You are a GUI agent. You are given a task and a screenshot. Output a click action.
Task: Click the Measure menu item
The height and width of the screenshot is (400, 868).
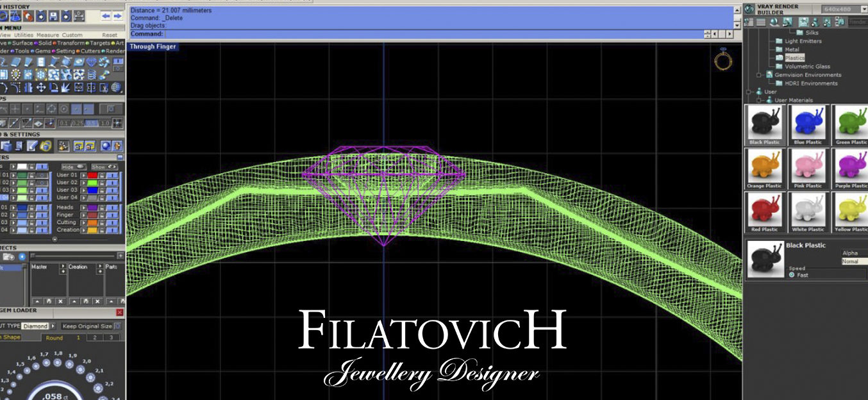pos(47,35)
